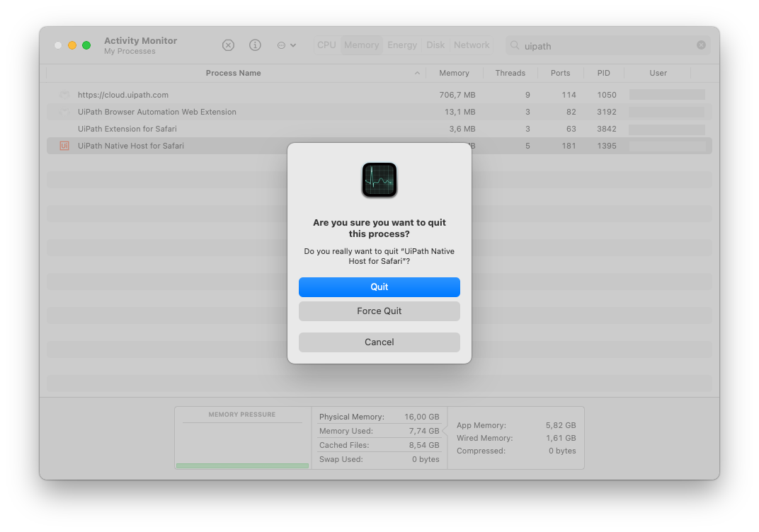
Task: Click the Physical Memory 16,00 GB value
Action: pyautogui.click(x=421, y=417)
